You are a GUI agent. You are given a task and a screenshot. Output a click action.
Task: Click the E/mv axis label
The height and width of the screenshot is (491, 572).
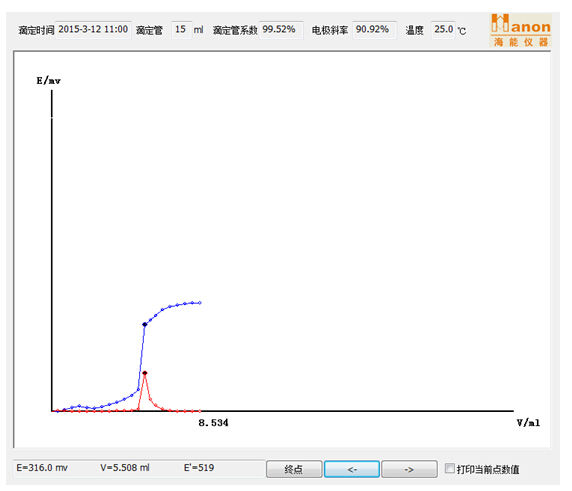pyautogui.click(x=49, y=81)
